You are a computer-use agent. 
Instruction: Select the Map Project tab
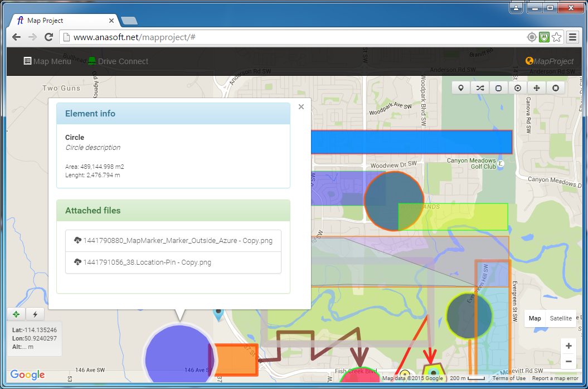[63, 21]
